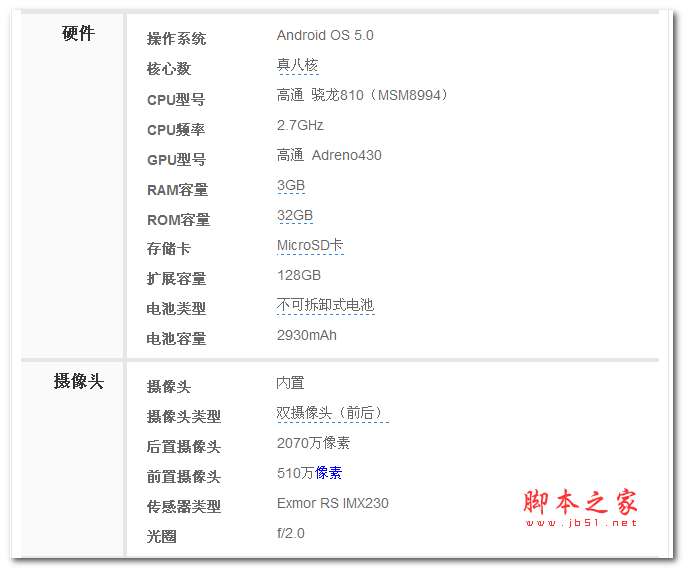Select the 硬件 section heading

click(x=78, y=34)
